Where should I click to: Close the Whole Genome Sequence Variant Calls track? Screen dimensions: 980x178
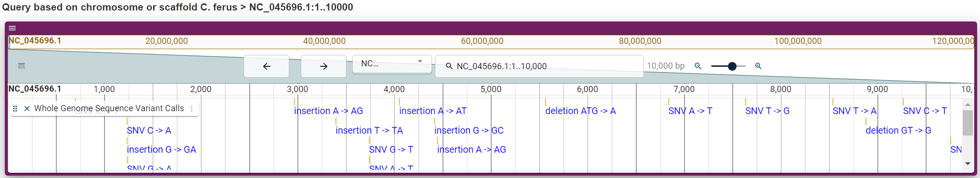(27, 108)
